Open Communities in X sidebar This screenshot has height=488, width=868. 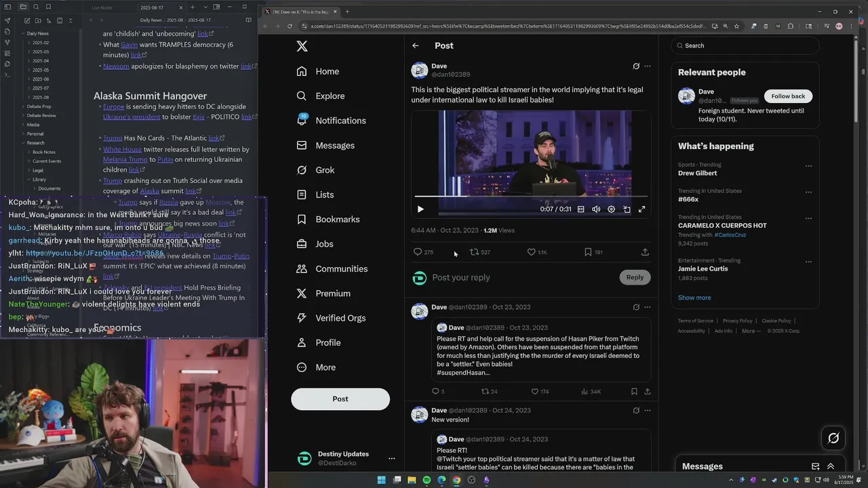332,269
